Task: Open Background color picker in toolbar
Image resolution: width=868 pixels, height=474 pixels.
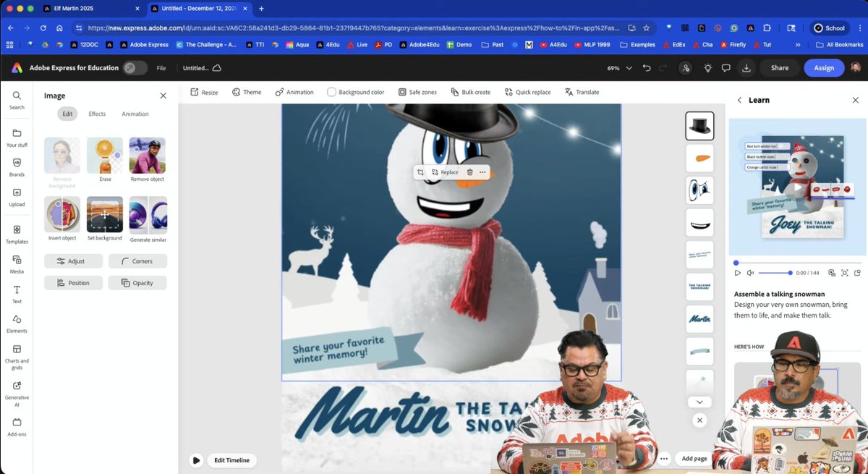Action: [x=356, y=92]
